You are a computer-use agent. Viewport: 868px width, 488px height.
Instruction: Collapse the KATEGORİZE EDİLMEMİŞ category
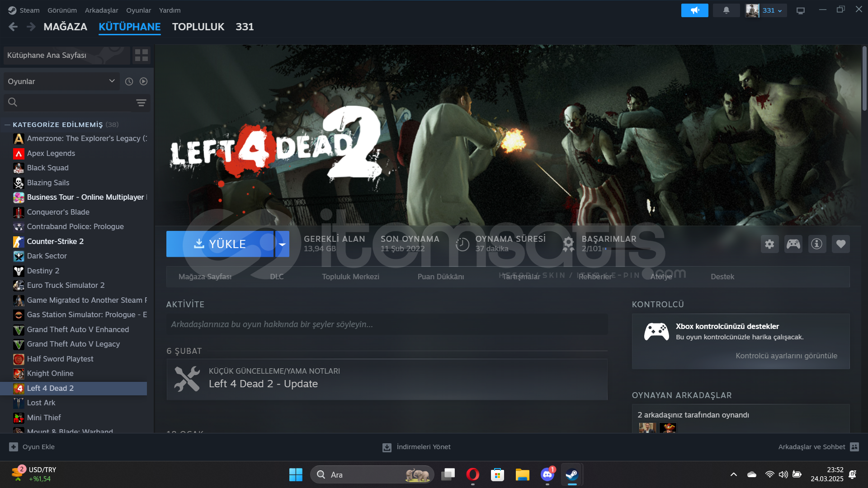7,125
